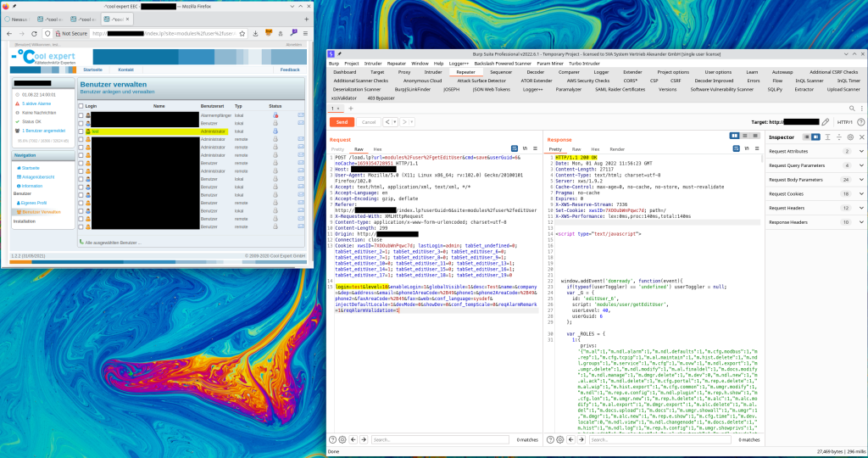Go back in Firefox history
This screenshot has height=458, width=868.
point(9,33)
